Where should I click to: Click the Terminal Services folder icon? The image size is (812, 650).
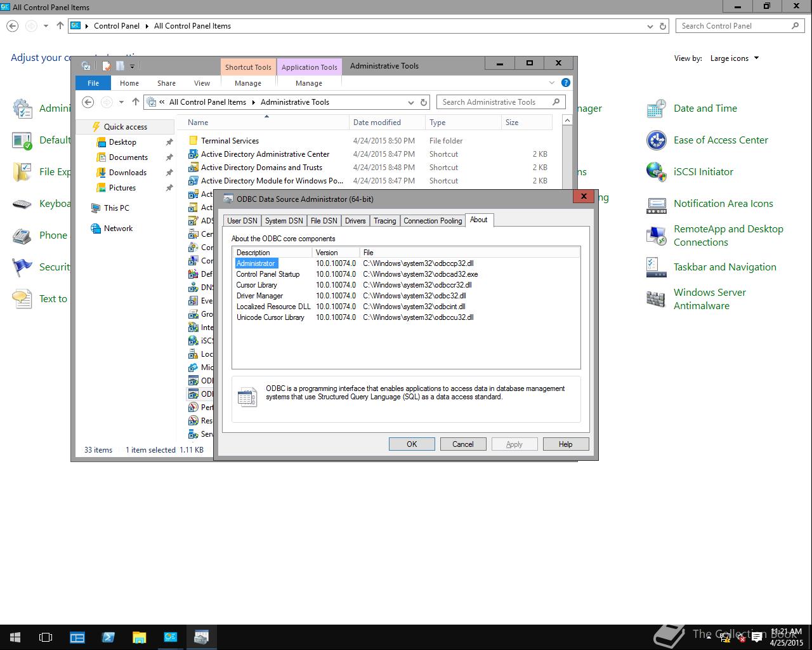(x=193, y=141)
